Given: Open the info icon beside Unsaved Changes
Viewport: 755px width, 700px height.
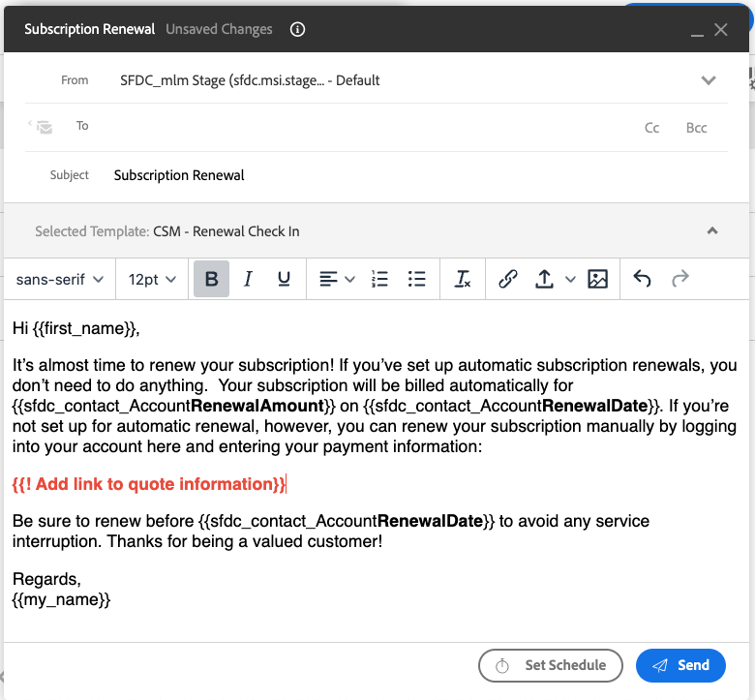Looking at the screenshot, I should pyautogui.click(x=297, y=29).
